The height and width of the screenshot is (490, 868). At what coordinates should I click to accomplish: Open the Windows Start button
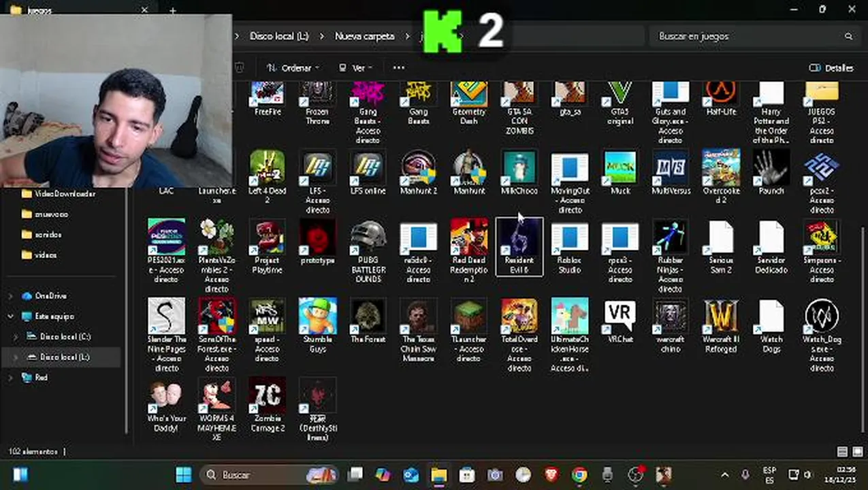[183, 474]
